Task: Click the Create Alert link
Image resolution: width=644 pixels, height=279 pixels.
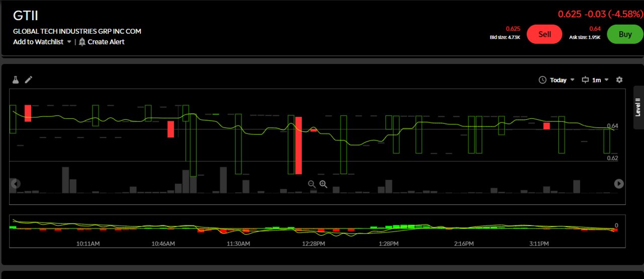Action: 106,42
